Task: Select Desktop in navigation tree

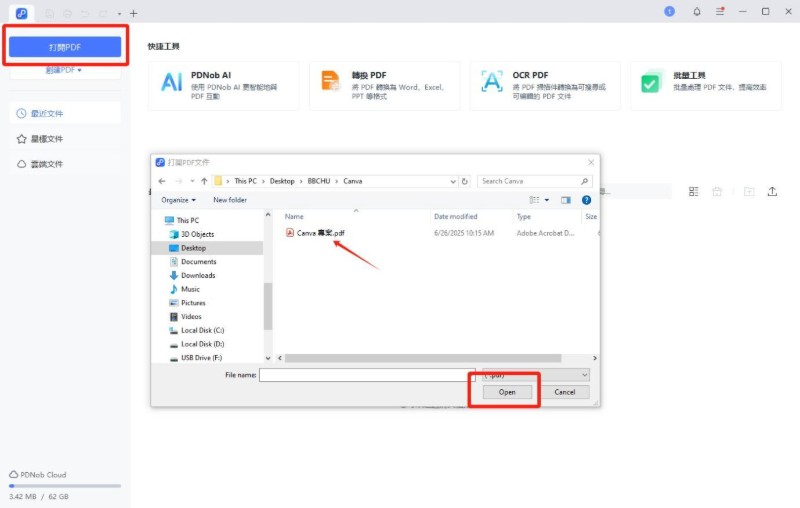Action: tap(208, 248)
